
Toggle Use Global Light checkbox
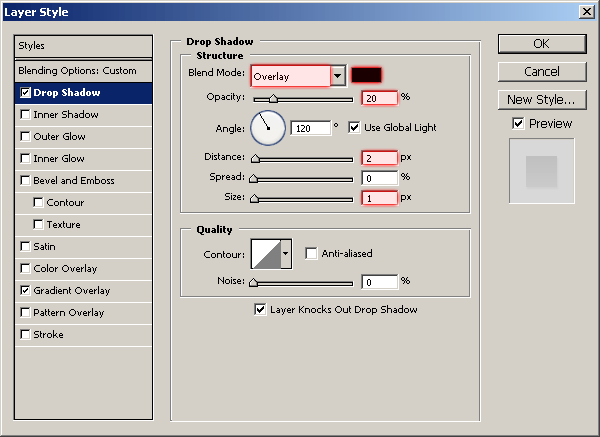(x=354, y=128)
